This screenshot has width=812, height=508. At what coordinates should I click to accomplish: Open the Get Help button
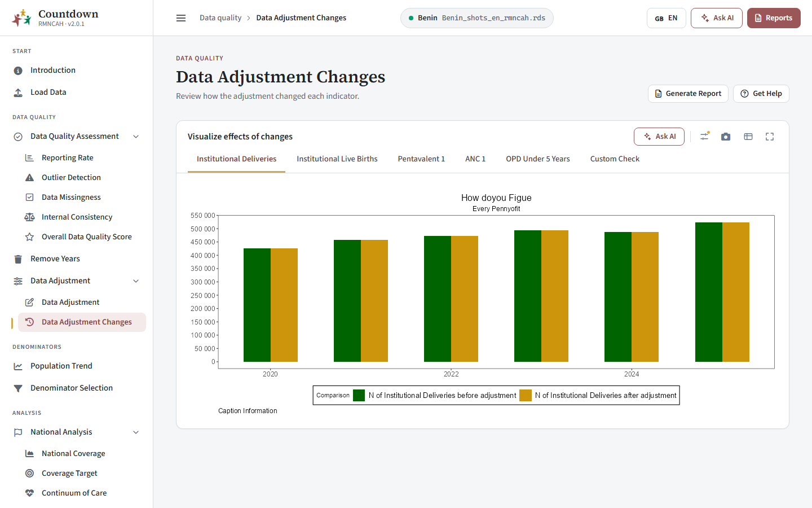(761, 94)
